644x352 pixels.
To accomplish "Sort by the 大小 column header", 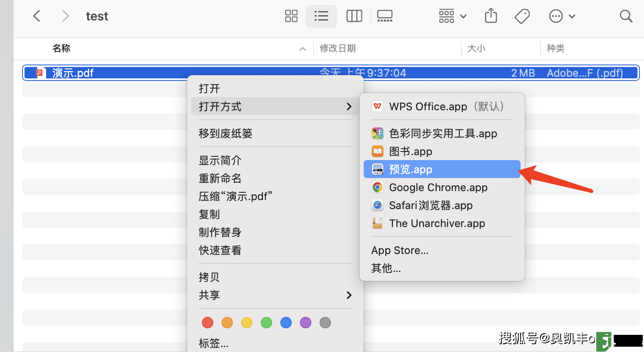I will click(476, 48).
